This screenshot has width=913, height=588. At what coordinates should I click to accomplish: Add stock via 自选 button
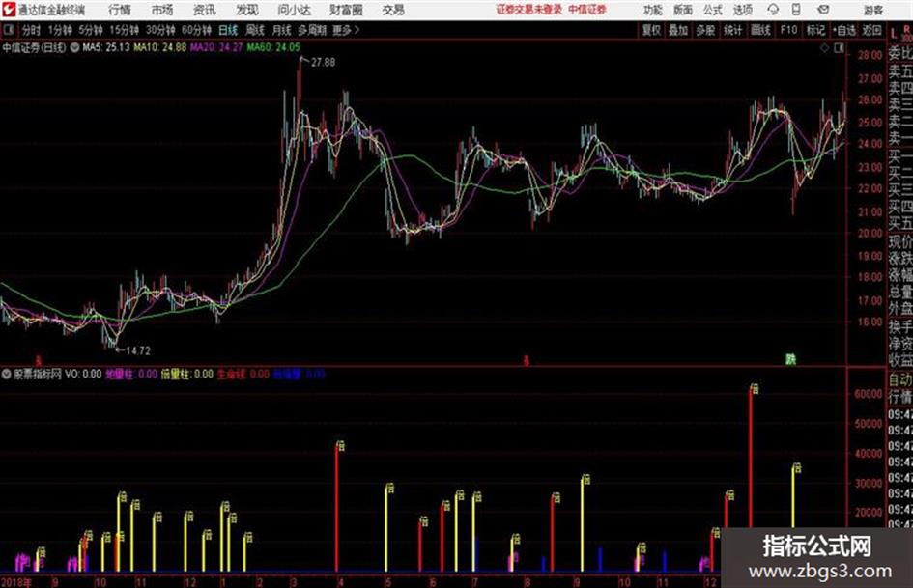[844, 30]
